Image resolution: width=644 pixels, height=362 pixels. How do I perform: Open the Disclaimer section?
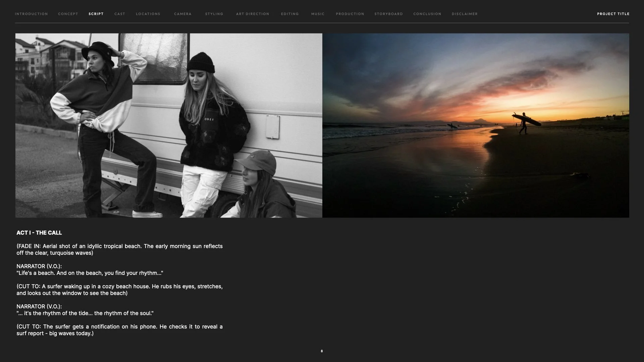click(465, 14)
